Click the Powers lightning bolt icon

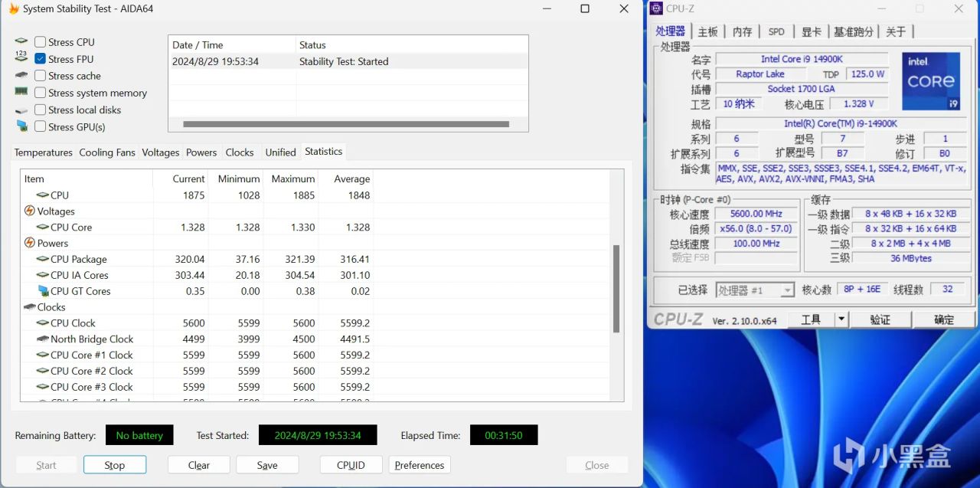tap(30, 243)
